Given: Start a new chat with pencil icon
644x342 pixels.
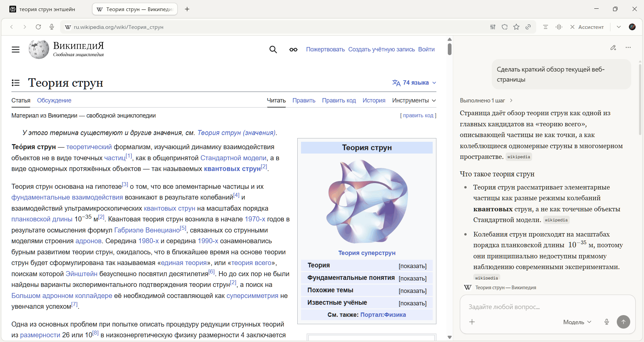Looking at the screenshot, I should coord(613,48).
